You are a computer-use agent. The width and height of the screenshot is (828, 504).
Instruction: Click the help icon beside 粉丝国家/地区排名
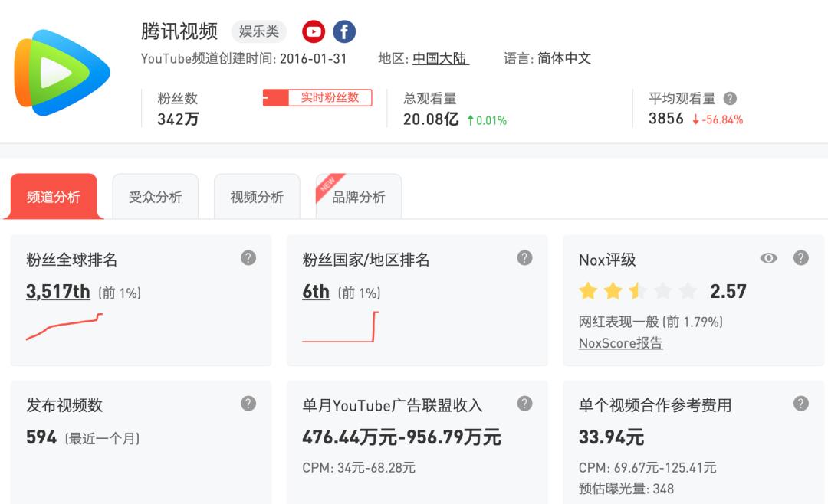coord(524,258)
